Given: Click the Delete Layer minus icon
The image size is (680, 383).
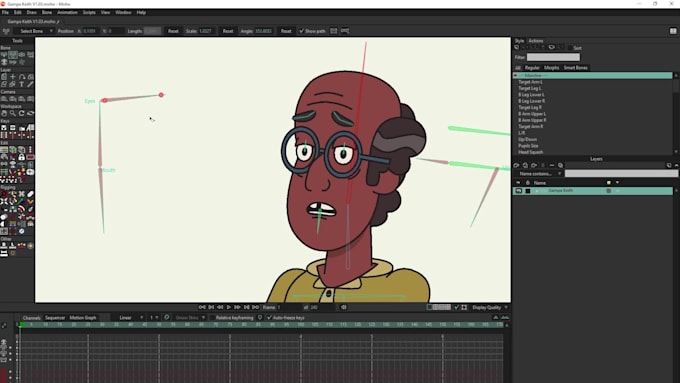Looking at the screenshot, I should click(552, 165).
